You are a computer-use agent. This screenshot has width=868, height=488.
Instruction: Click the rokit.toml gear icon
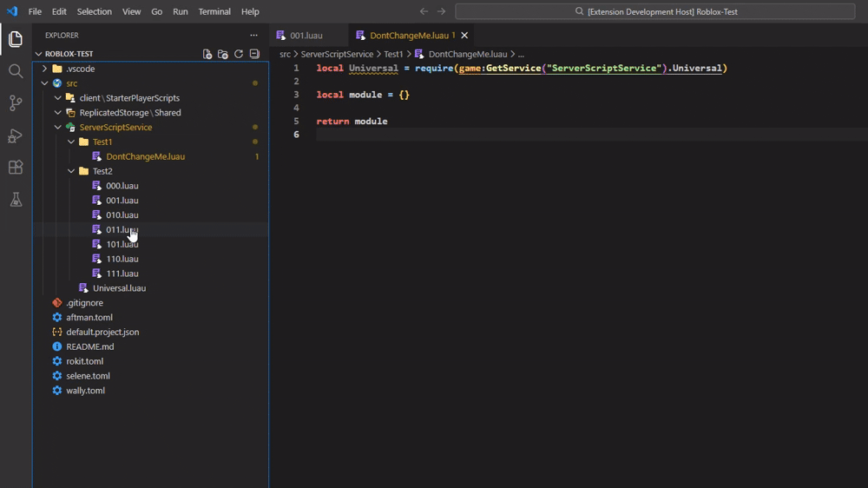coord(57,361)
